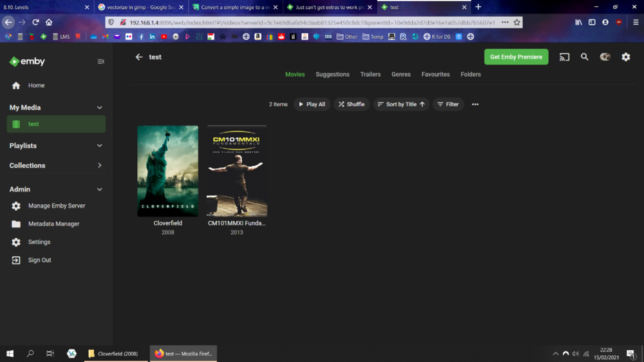Viewport: 644px width, 362px height.
Task: Switch to the Folders tab
Action: point(471,74)
